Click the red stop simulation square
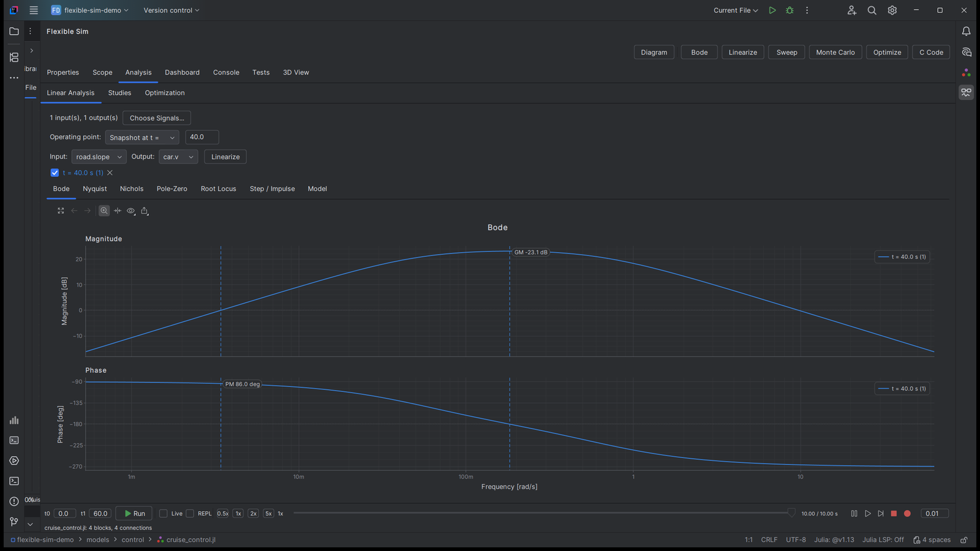 point(894,514)
